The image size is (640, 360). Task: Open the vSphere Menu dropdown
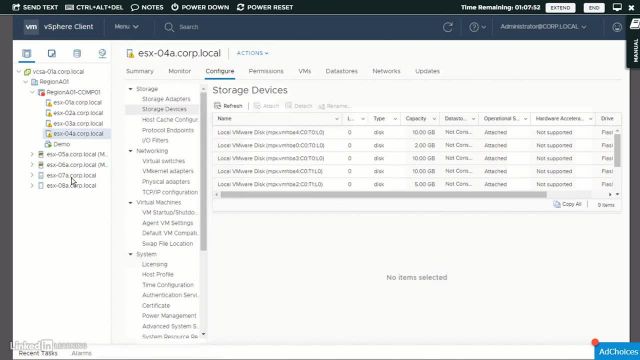[x=127, y=27]
